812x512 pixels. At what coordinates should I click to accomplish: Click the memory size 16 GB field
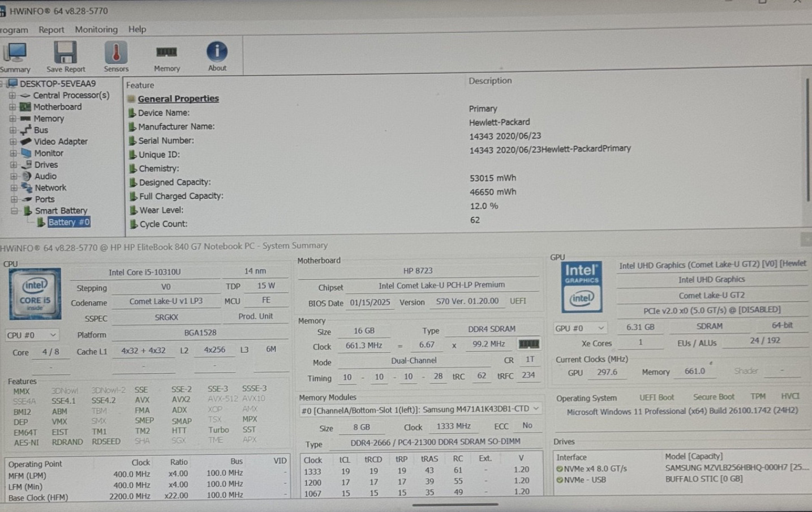coord(364,331)
